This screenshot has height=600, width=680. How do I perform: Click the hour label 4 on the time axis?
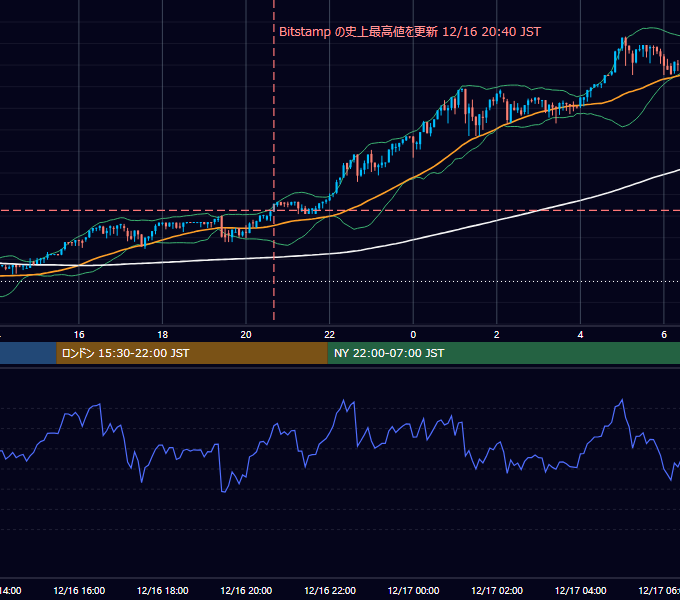pos(580,334)
